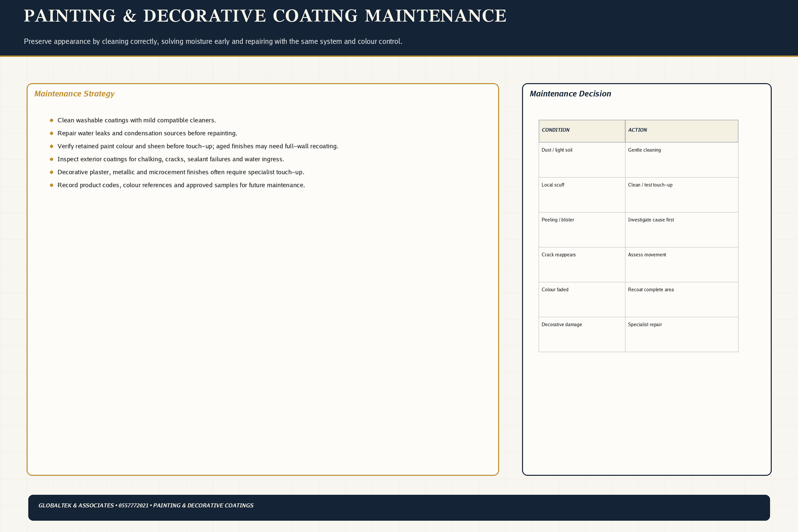The height and width of the screenshot is (532, 798).
Task: Click bullet 'Inspect exterior coatings for chalking'
Action: (171, 159)
